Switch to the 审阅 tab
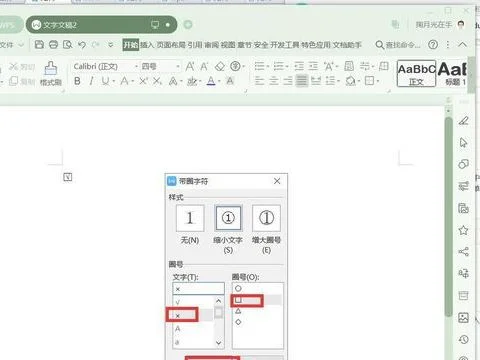480x360 pixels. (212, 45)
